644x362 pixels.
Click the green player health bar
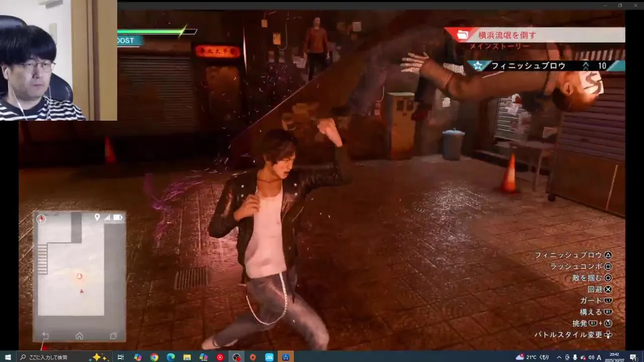[156, 31]
